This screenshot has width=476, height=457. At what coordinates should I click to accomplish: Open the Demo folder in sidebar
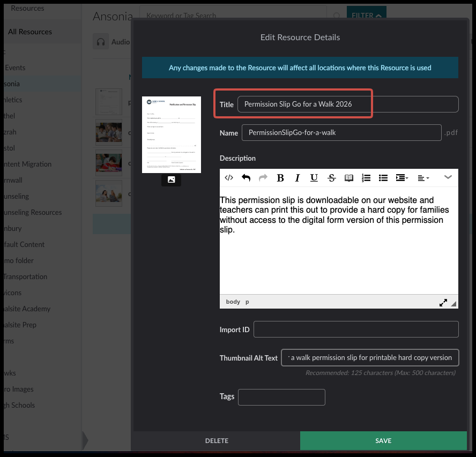click(19, 261)
